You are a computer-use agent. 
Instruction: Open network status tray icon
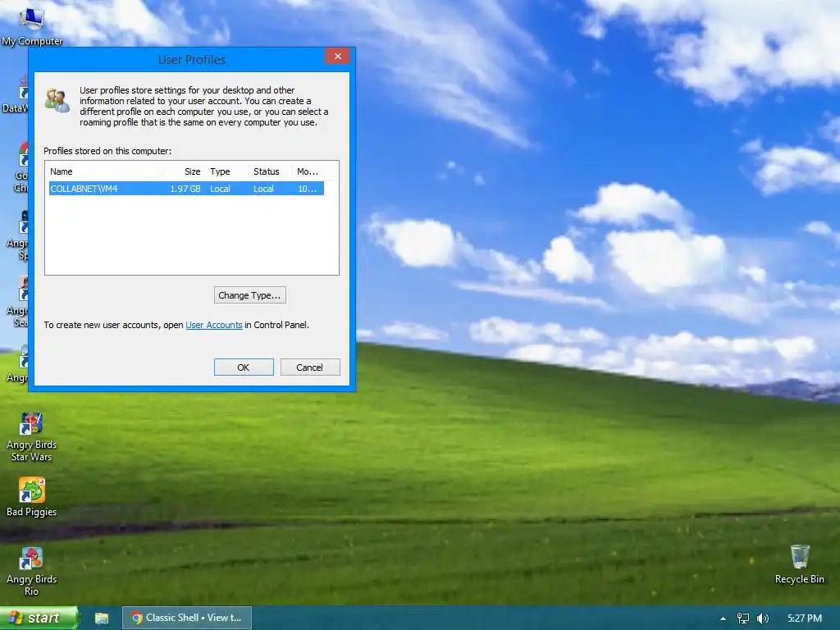coord(743,619)
